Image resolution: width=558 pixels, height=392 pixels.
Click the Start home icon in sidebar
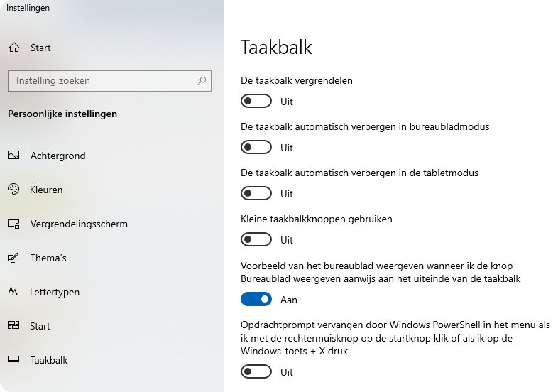pos(13,48)
